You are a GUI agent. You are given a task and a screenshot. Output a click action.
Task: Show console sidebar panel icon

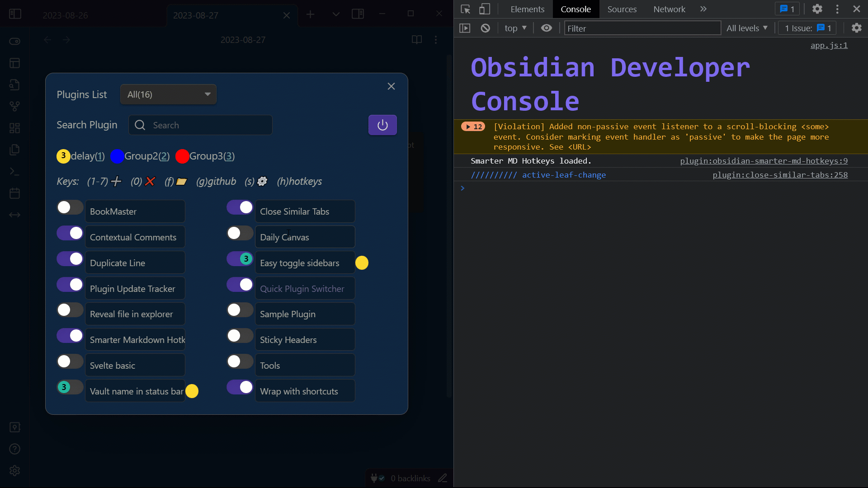465,28
